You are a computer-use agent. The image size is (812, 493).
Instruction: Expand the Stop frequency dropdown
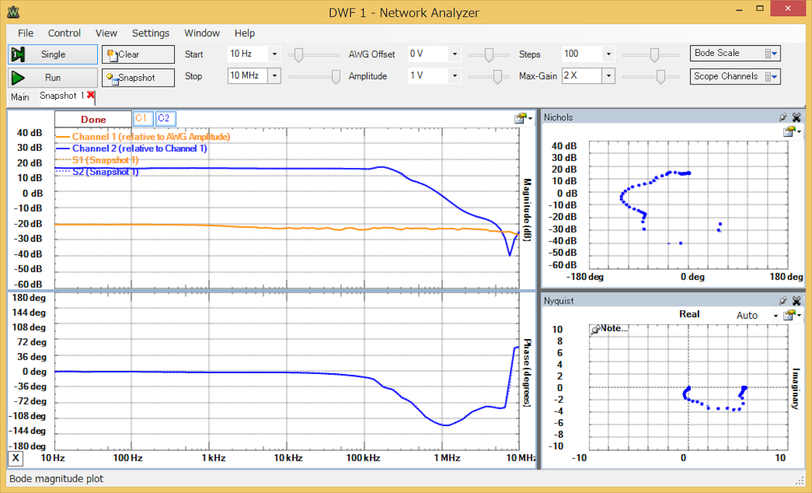[274, 76]
